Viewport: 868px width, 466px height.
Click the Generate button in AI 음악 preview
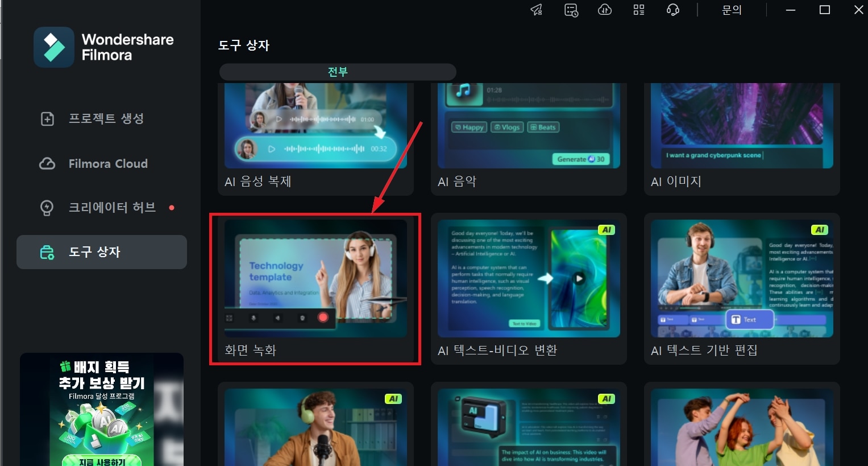coord(580,159)
